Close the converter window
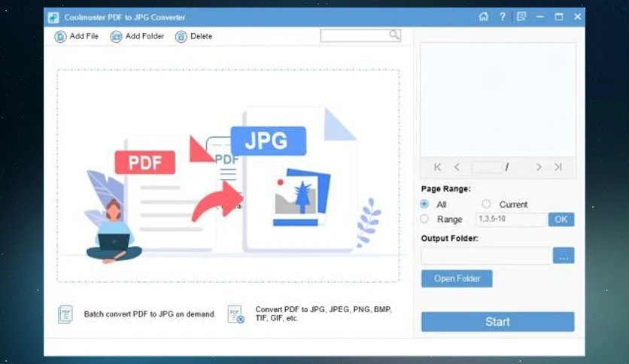Image resolution: width=629 pixels, height=364 pixels. coord(578,17)
